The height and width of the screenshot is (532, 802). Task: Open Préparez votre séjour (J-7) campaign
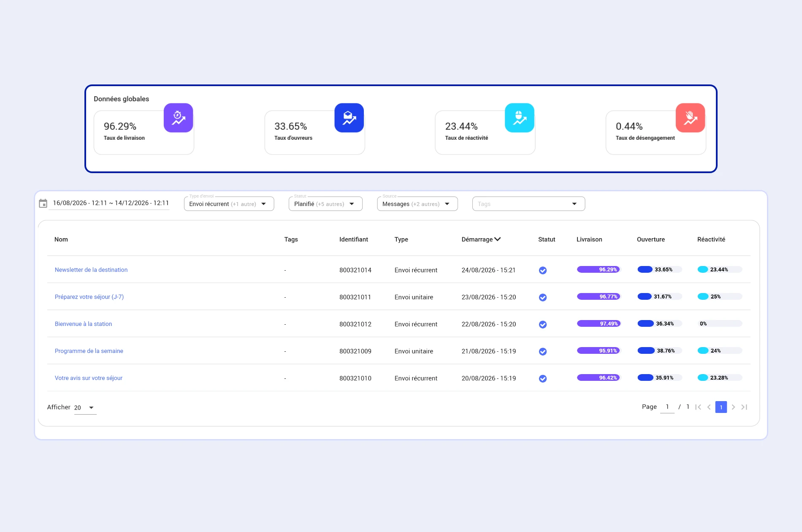pos(89,297)
